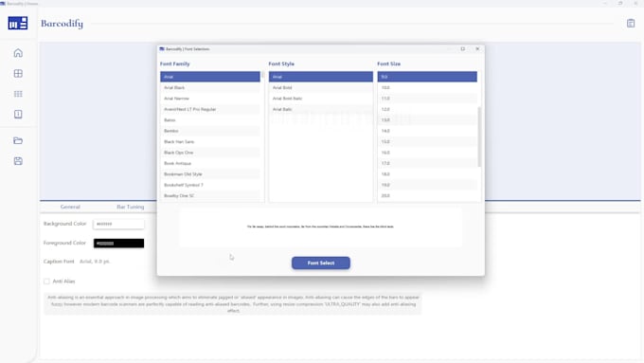Open the nine-dot grid sidebar icon
This screenshot has width=644, height=363.
click(x=18, y=94)
